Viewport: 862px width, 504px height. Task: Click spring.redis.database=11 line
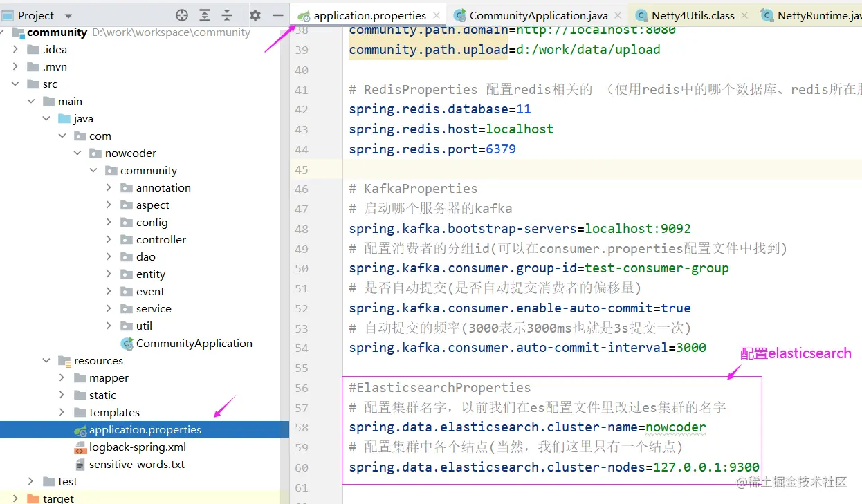(x=440, y=109)
